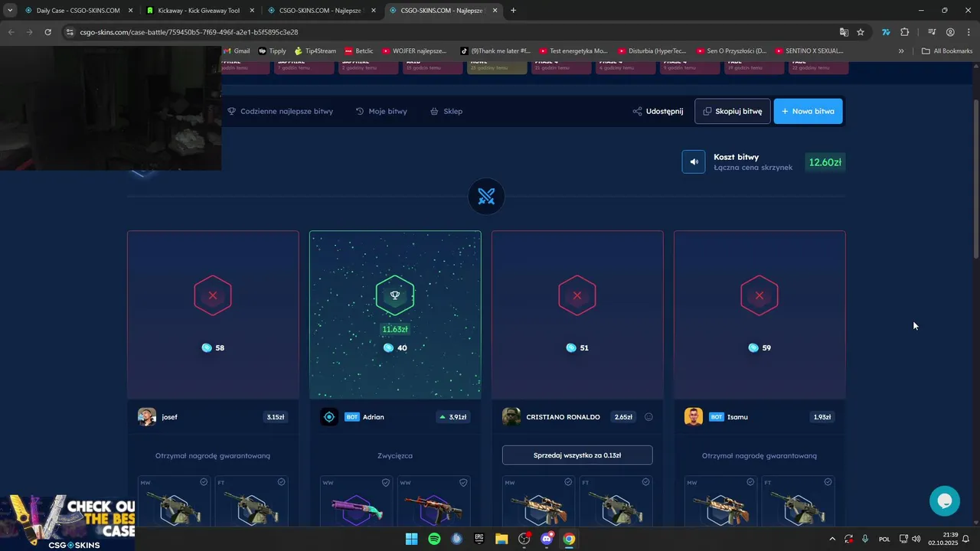Screen dimensions: 980x551
Task: Click josef's player avatar
Action: tap(147, 417)
